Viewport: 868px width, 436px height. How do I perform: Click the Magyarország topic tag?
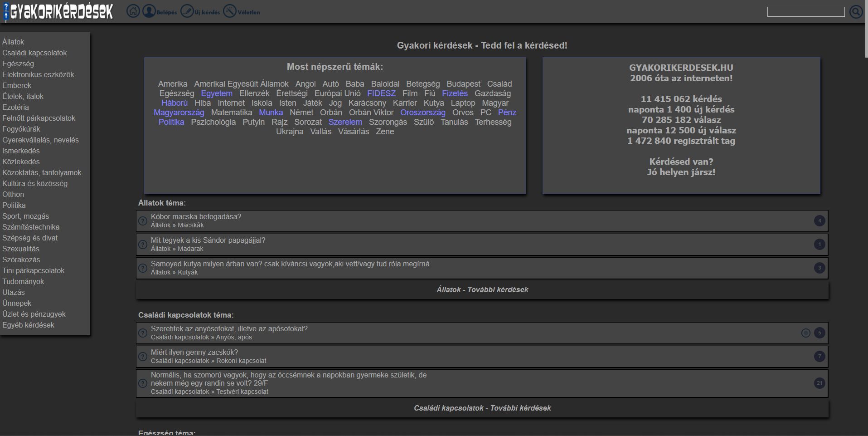click(179, 113)
